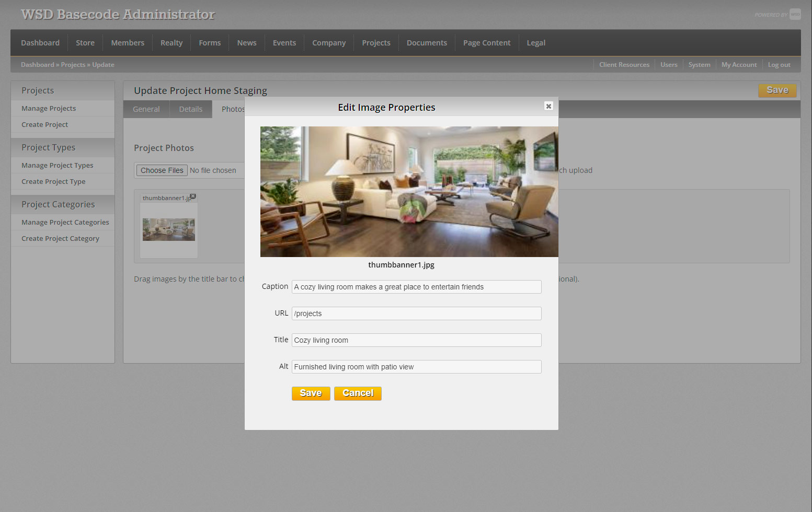Viewport: 812px width, 512px height.
Task: Open the Users link
Action: pyautogui.click(x=669, y=65)
